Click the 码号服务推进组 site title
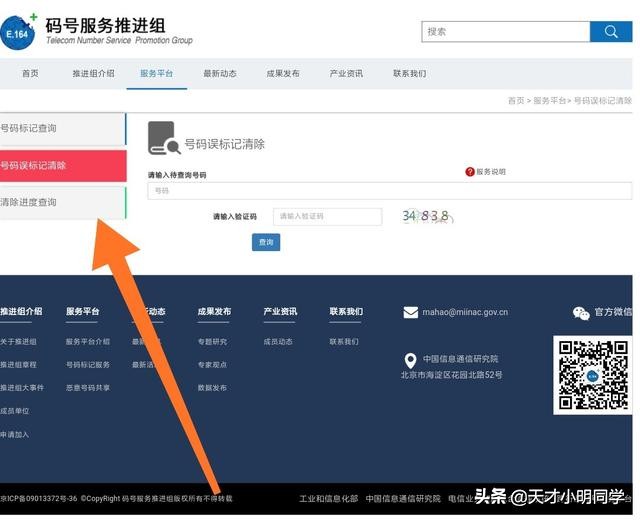 [105, 25]
